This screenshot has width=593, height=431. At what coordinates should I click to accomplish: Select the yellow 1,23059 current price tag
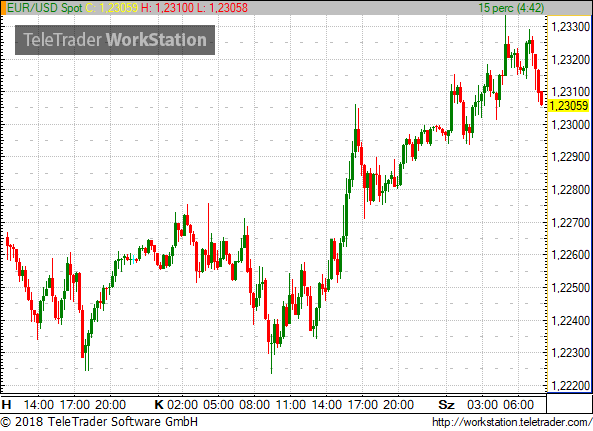tap(568, 105)
